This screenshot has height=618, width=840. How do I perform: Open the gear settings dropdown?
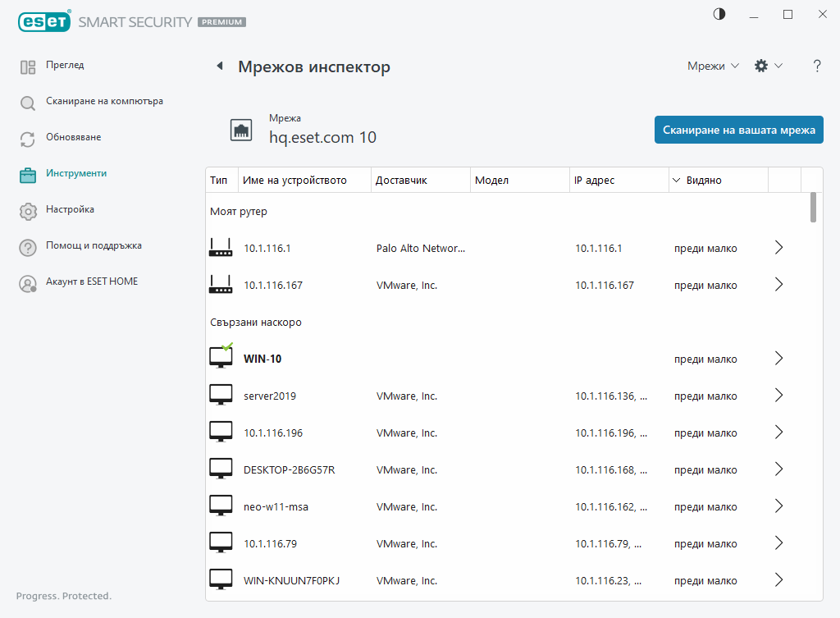pos(768,66)
